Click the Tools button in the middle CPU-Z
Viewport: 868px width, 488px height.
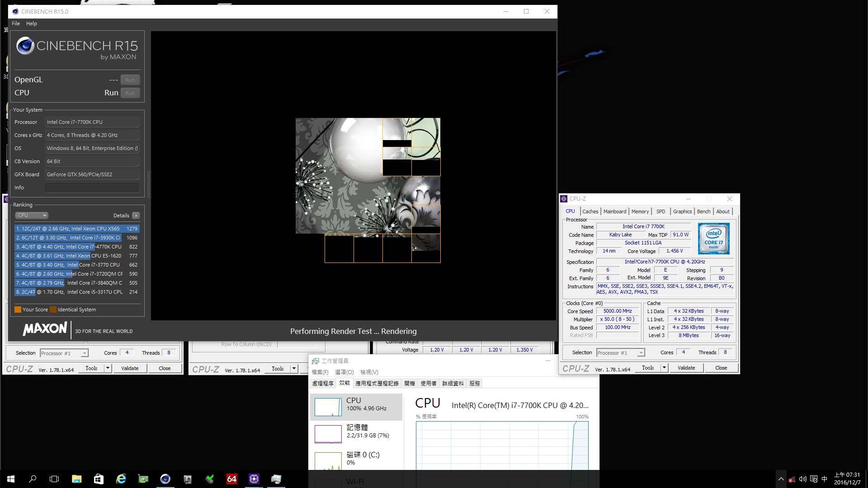(278, 369)
